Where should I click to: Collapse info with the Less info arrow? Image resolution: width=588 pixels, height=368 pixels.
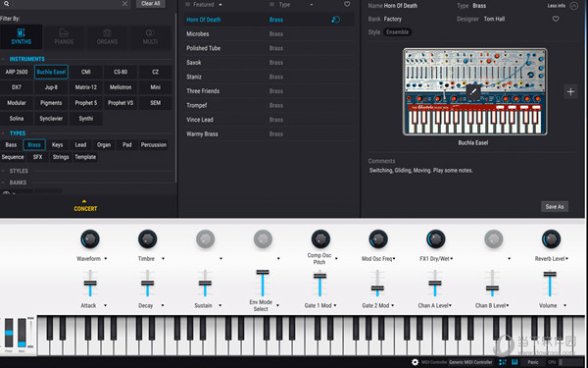(574, 6)
